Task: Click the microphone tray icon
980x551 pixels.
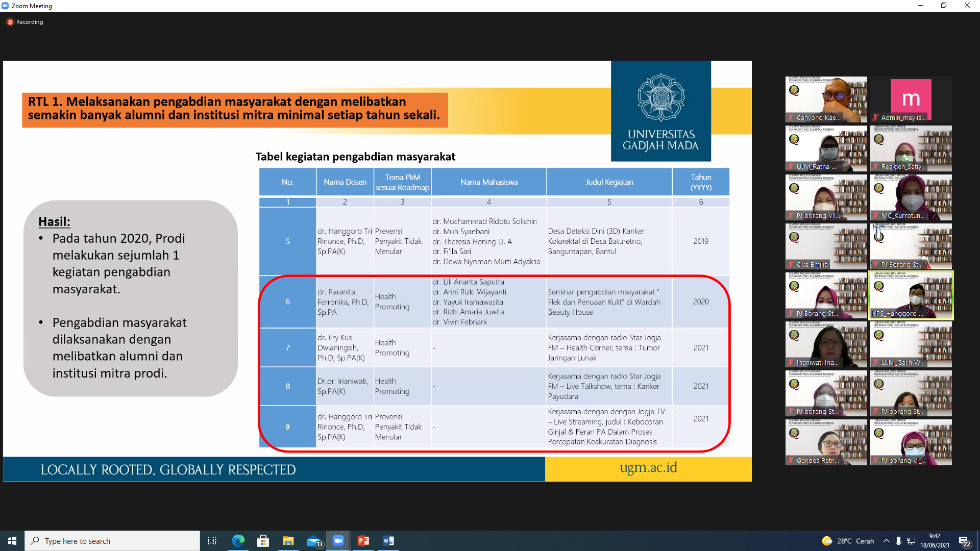Action: click(x=898, y=541)
